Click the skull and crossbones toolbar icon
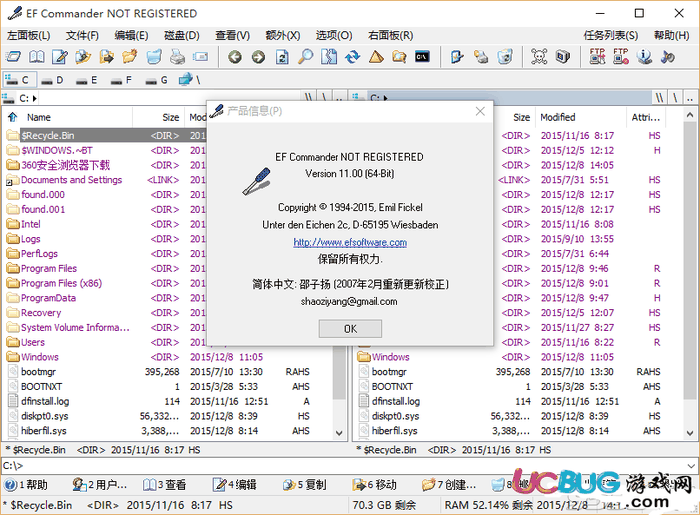 539,57
